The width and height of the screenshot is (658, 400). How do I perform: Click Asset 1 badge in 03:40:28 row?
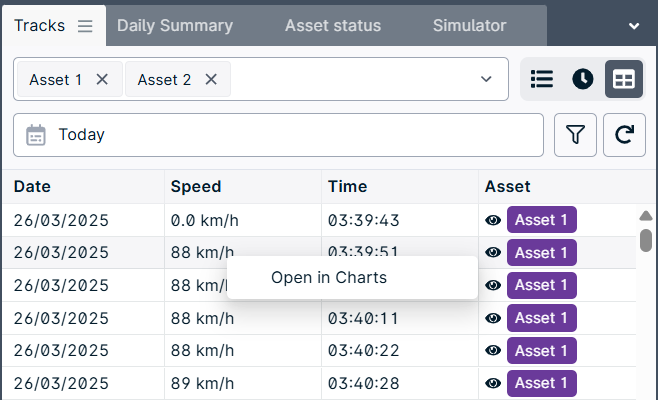[541, 383]
